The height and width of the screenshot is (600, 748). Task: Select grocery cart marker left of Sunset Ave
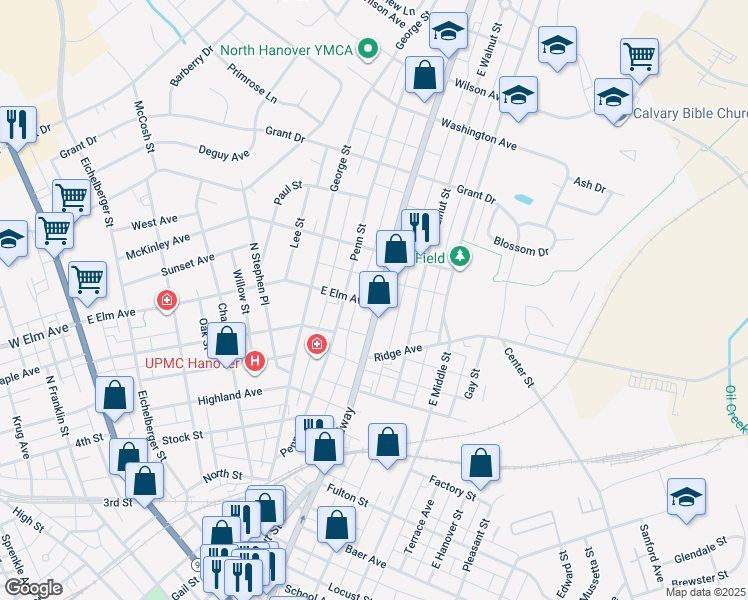point(87,281)
